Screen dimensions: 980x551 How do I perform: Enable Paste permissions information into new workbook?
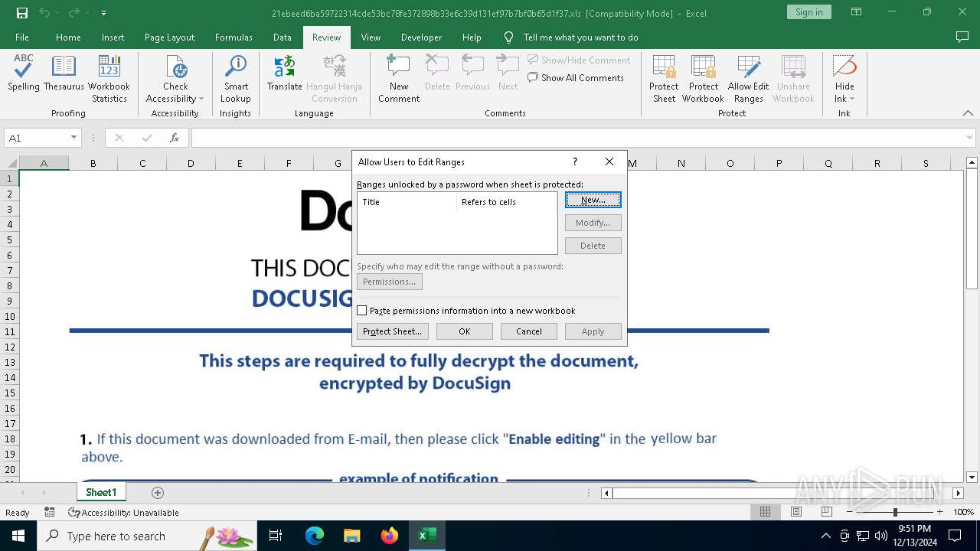pyautogui.click(x=362, y=311)
